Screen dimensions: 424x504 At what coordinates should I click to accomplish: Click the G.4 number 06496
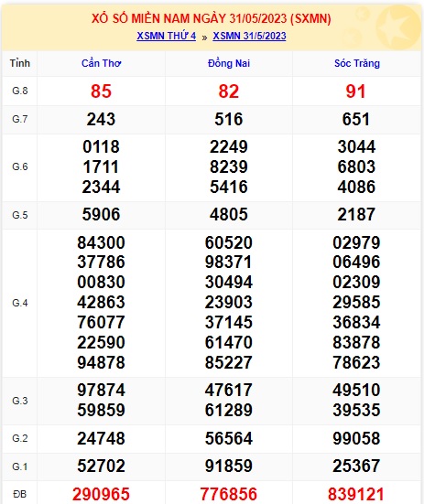[x=356, y=262]
